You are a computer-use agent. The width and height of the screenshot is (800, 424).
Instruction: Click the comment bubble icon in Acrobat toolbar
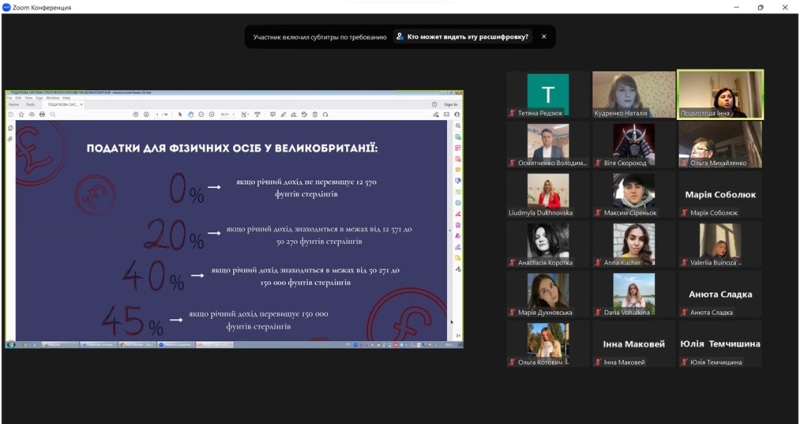272,114
